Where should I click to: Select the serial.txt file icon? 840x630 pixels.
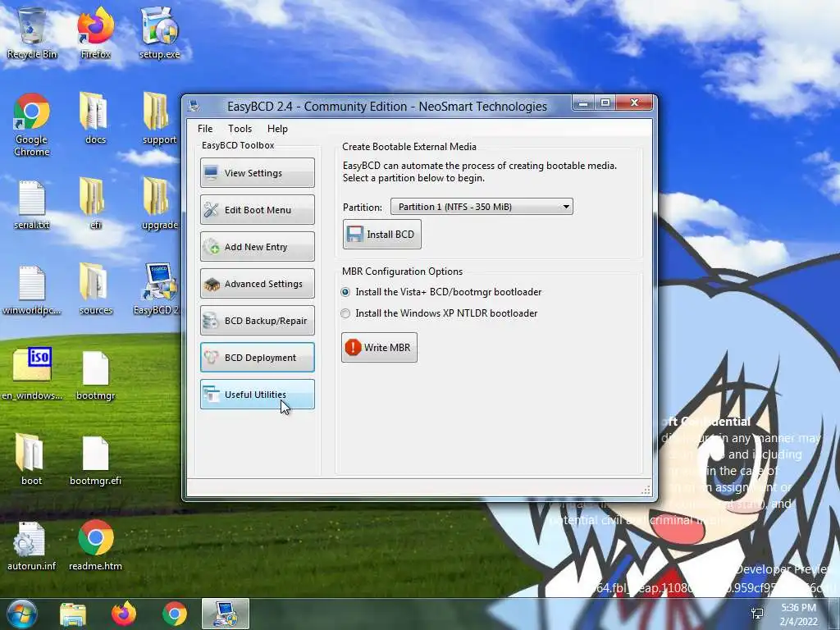32,204
